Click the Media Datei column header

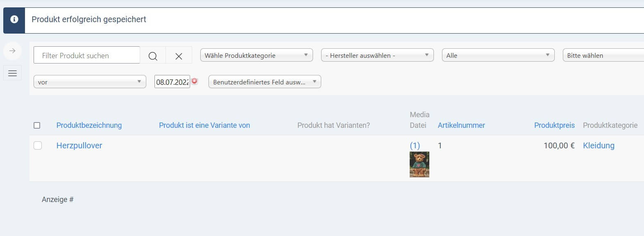click(420, 120)
